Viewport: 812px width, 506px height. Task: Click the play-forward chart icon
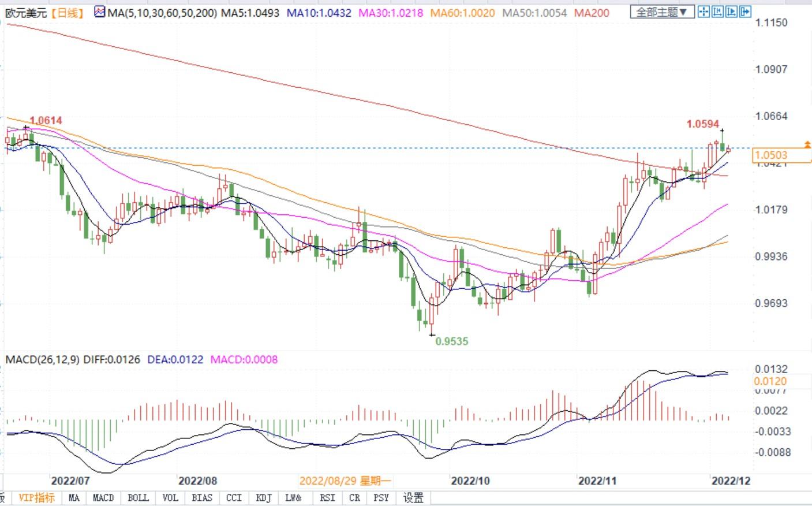click(x=731, y=11)
